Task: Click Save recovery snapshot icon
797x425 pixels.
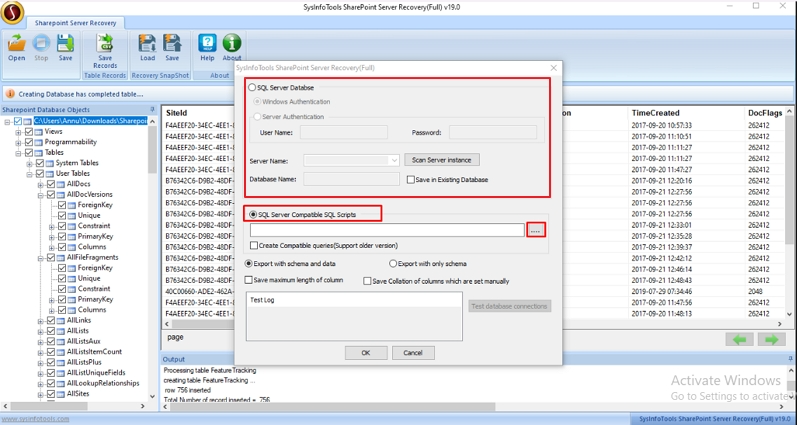Action: tap(172, 44)
